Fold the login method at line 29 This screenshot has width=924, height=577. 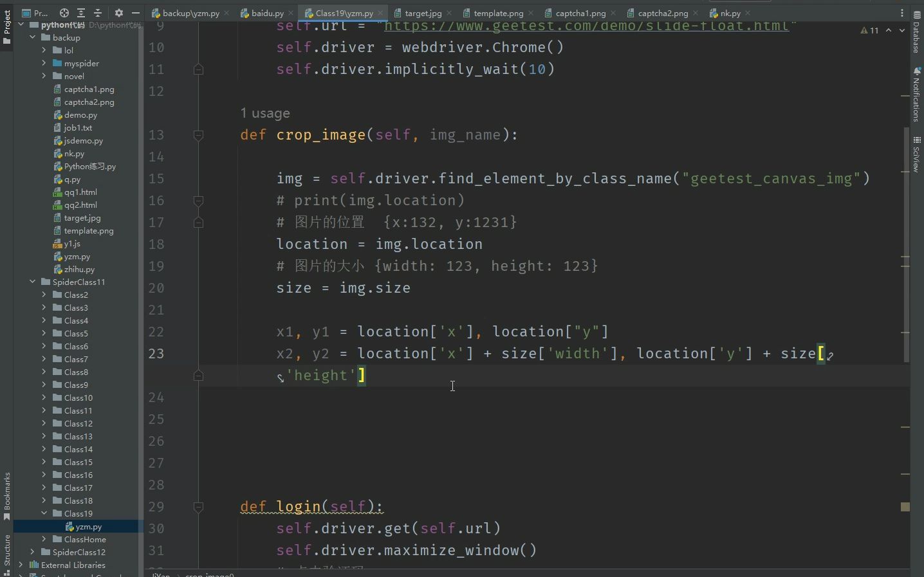click(198, 507)
